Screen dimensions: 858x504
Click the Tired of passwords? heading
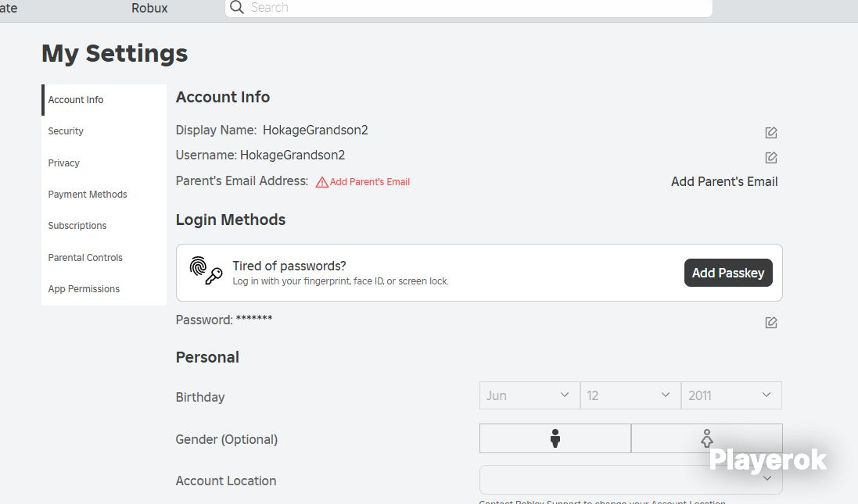pyautogui.click(x=289, y=266)
